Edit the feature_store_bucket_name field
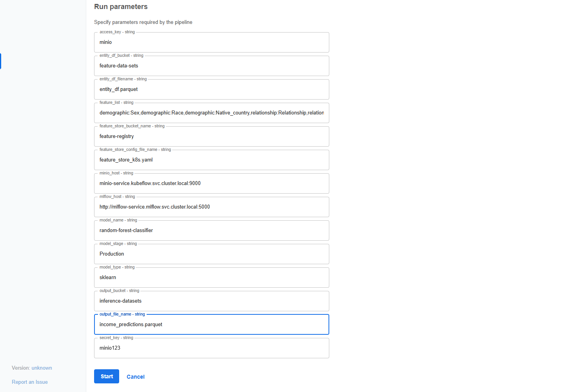 point(212,136)
